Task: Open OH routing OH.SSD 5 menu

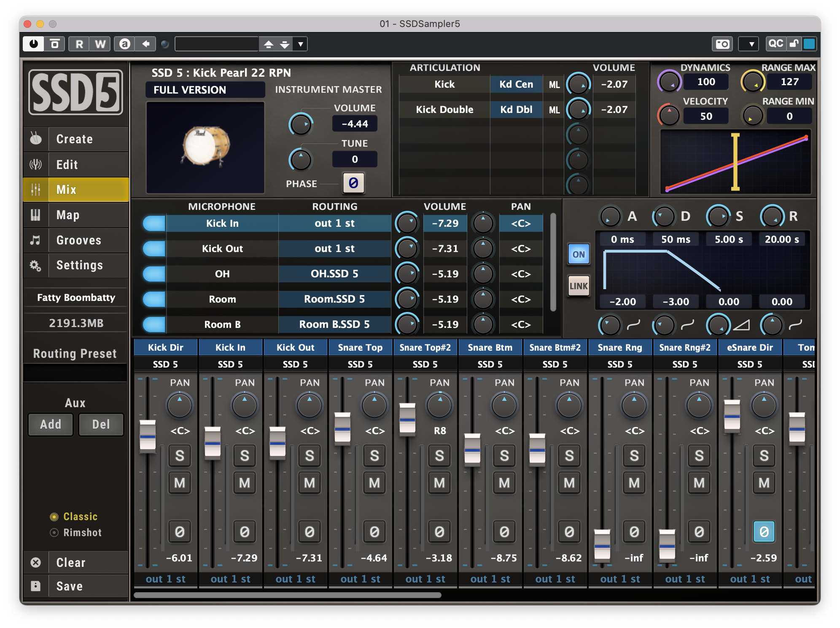Action: (334, 274)
